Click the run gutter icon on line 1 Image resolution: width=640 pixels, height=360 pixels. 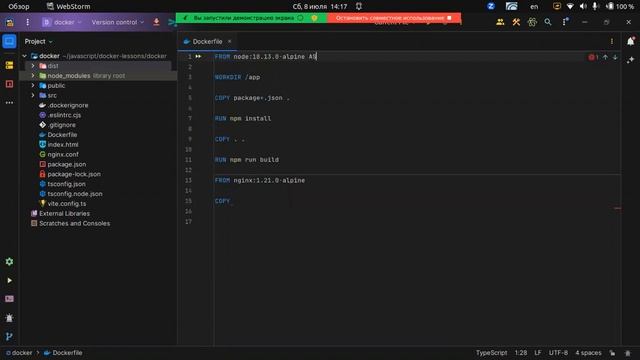198,56
